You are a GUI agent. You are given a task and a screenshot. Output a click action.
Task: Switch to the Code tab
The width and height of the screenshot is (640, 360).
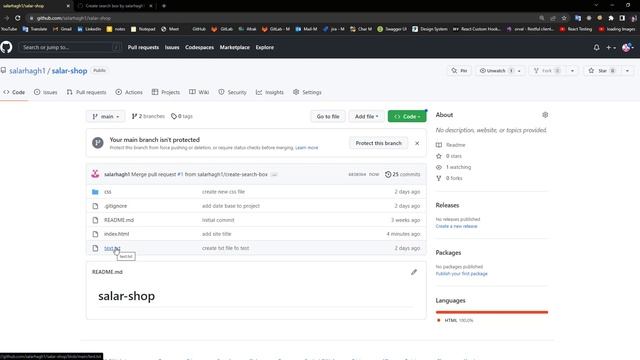[x=14, y=92]
